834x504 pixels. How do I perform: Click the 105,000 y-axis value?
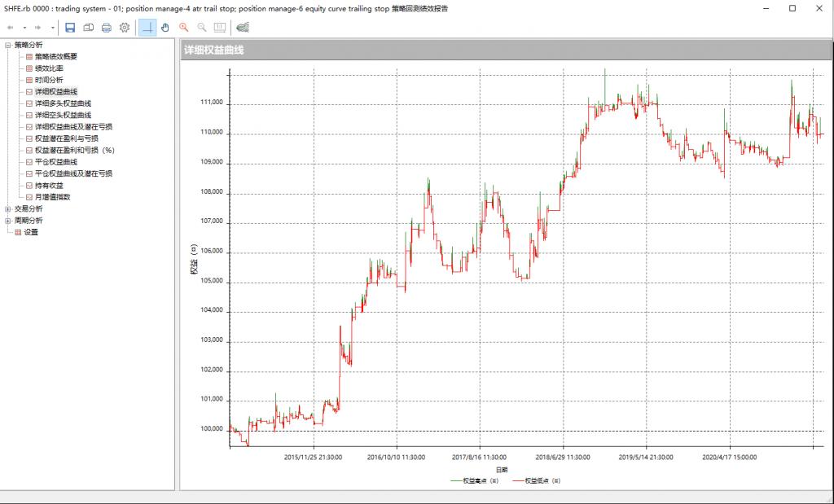(211, 280)
